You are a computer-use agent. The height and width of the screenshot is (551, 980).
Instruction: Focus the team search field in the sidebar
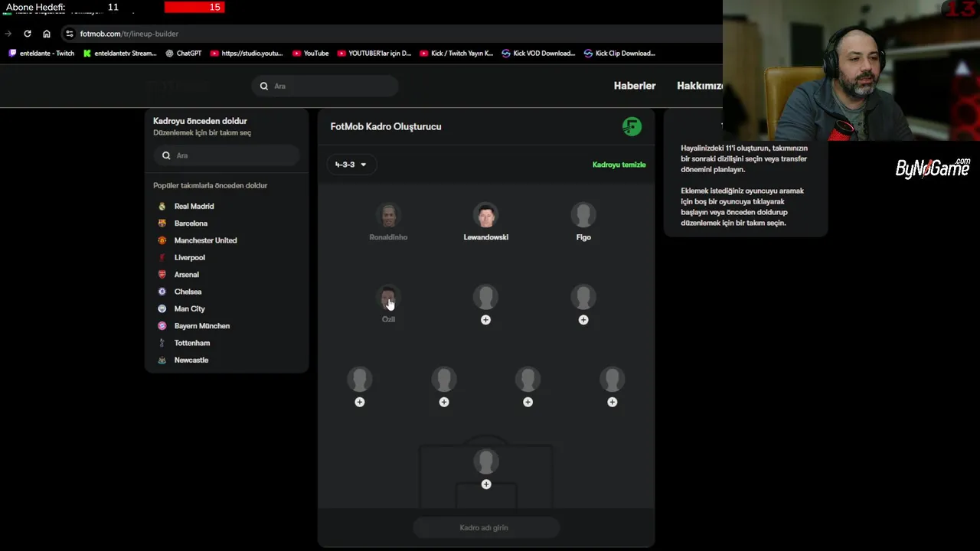point(227,155)
